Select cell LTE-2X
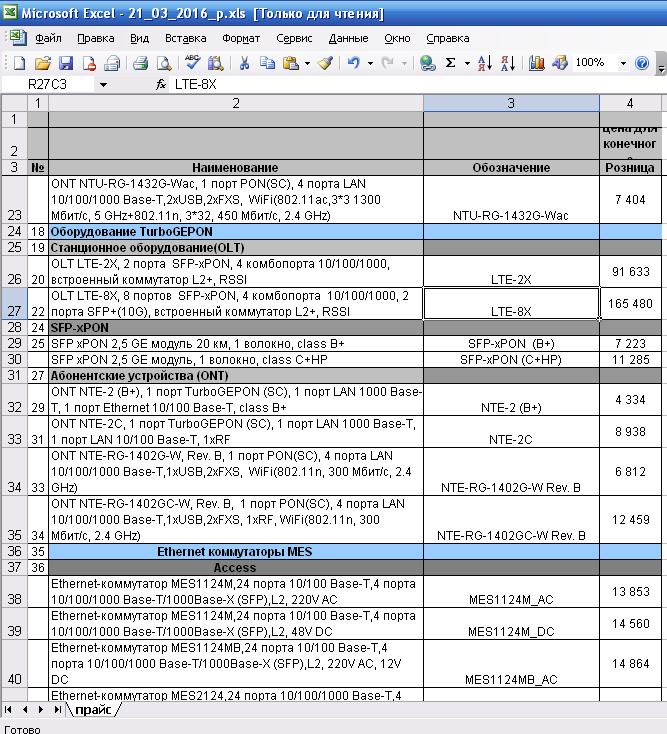Viewport: 667px width, 734px height. coord(511,272)
